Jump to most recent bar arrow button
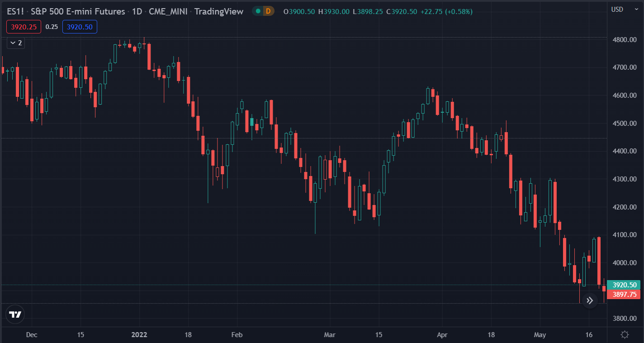The height and width of the screenshot is (343, 644). tap(590, 300)
